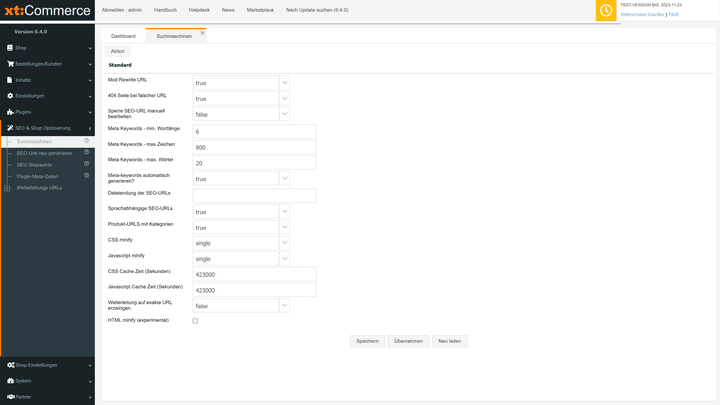The image size is (720, 405).
Task: Open Helpdesk in top menu
Action: click(199, 10)
